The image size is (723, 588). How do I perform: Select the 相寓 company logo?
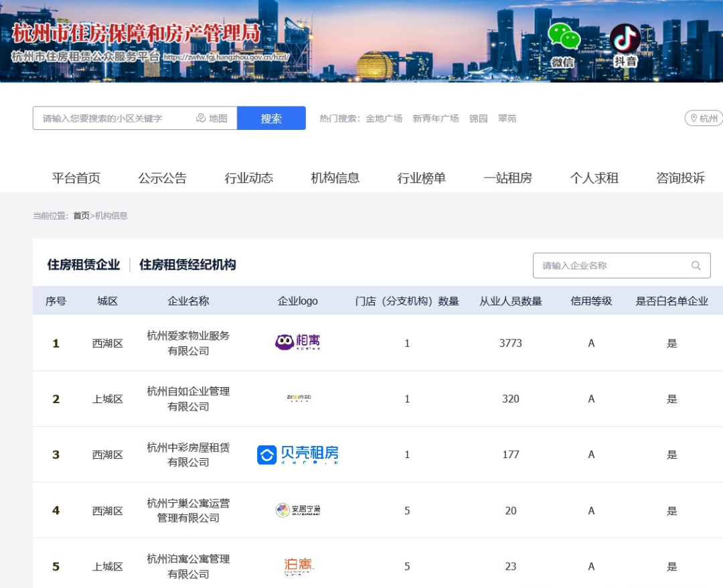[297, 342]
